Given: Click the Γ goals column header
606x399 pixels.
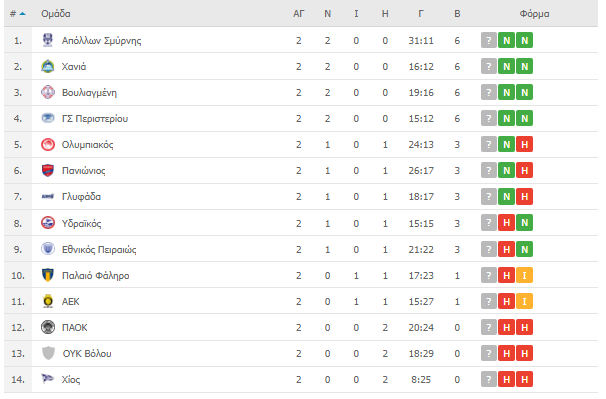Looking at the screenshot, I should tap(421, 14).
